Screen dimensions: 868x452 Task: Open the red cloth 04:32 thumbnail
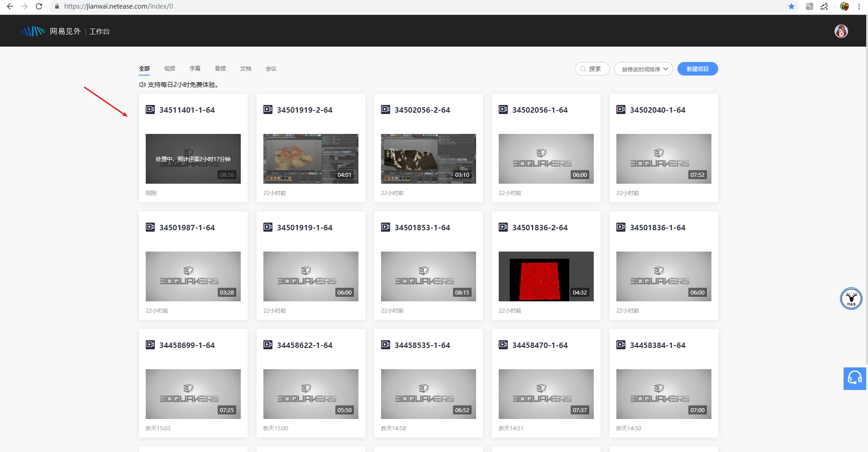pyautogui.click(x=546, y=276)
